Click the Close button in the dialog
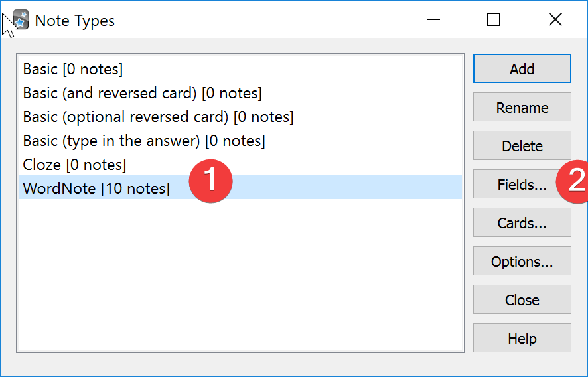Image resolution: width=588 pixels, height=377 pixels. 522,300
